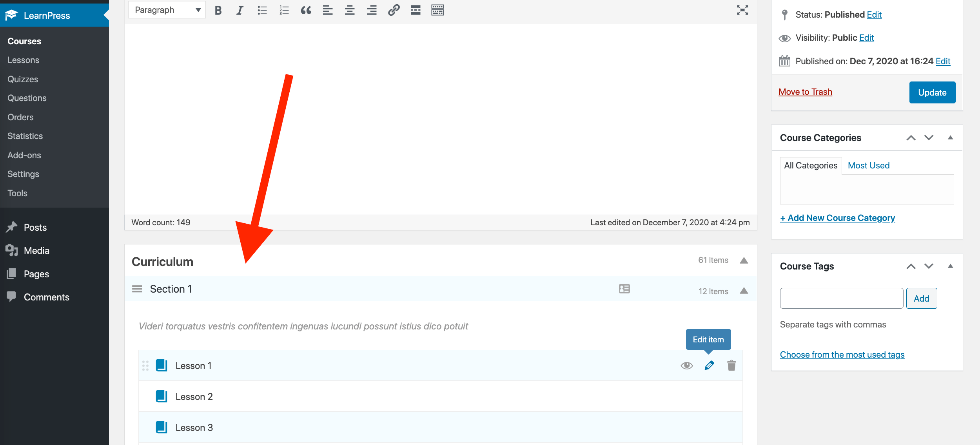Click the Lesson 1 book icon
The image size is (980, 445).
(x=162, y=365)
